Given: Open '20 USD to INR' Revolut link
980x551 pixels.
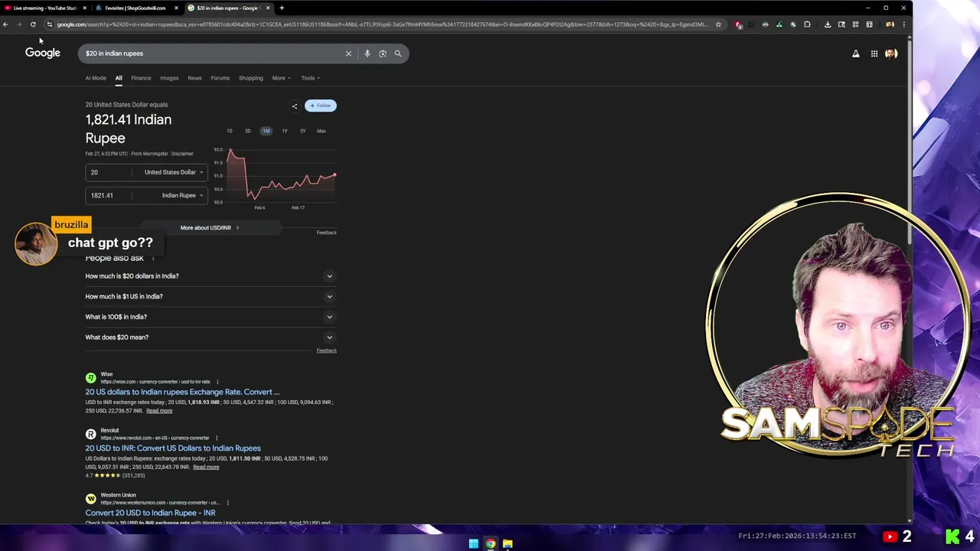Looking at the screenshot, I should [173, 448].
